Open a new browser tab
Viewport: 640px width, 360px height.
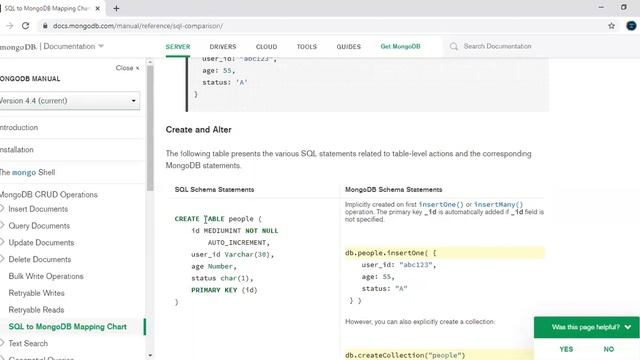click(116, 8)
